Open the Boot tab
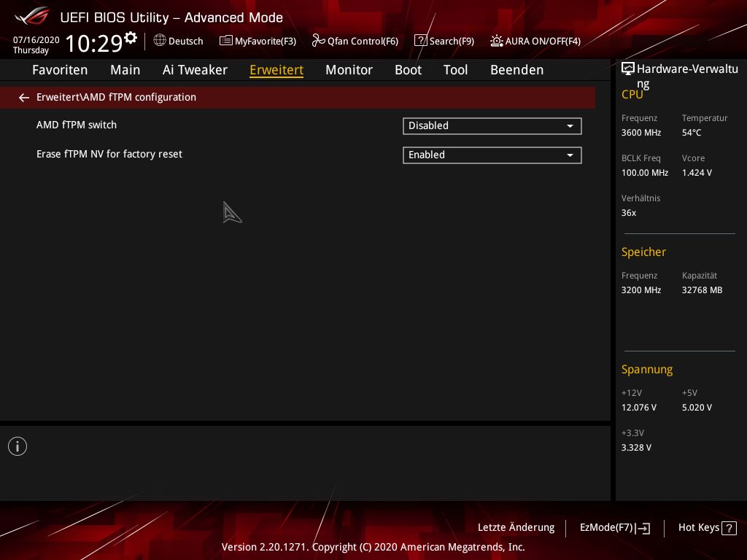This screenshot has width=747, height=560. pyautogui.click(x=409, y=70)
